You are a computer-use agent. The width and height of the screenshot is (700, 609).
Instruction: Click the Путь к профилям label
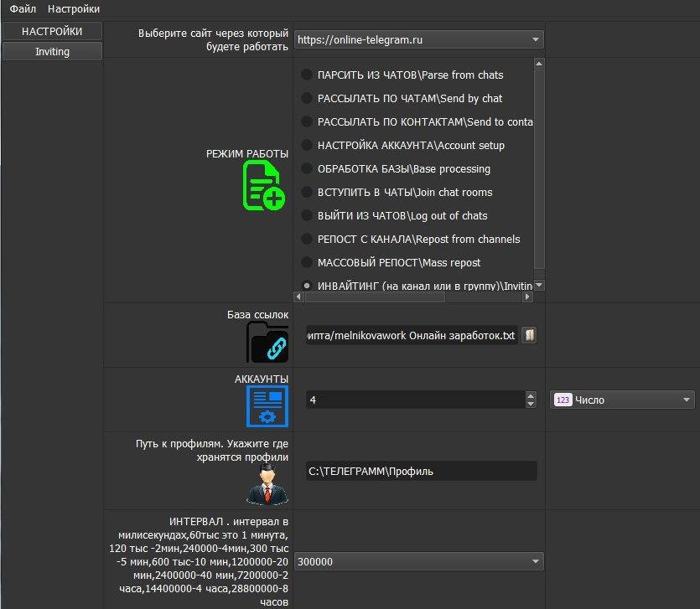[212, 450]
